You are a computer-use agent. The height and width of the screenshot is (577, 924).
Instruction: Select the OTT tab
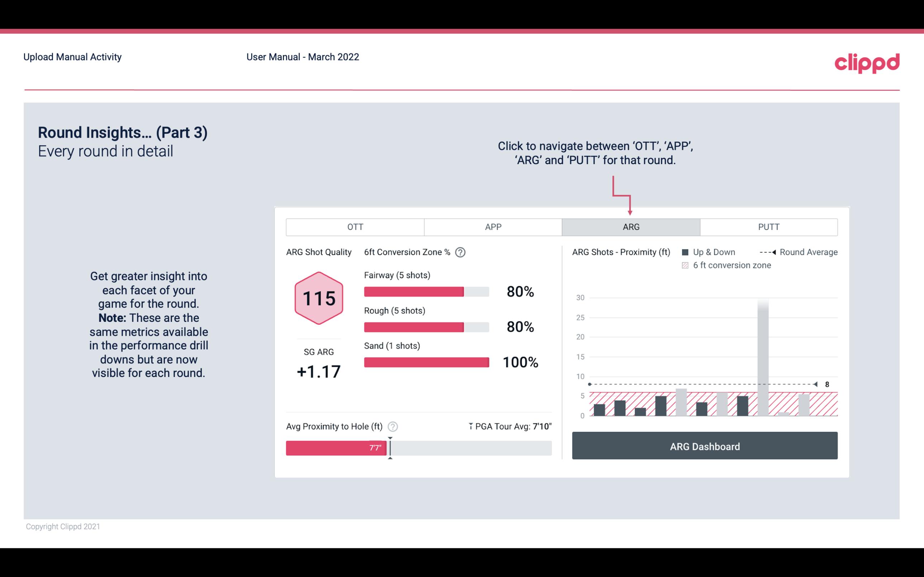[x=355, y=226]
